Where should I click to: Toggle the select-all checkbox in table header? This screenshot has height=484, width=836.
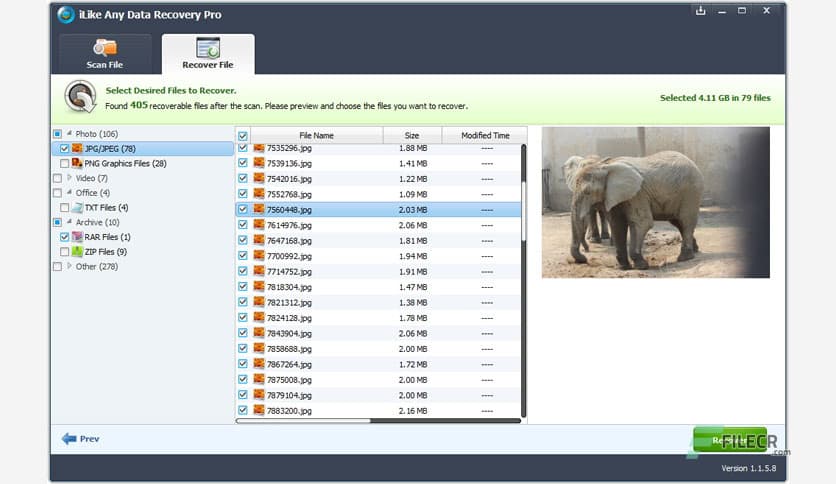(243, 135)
